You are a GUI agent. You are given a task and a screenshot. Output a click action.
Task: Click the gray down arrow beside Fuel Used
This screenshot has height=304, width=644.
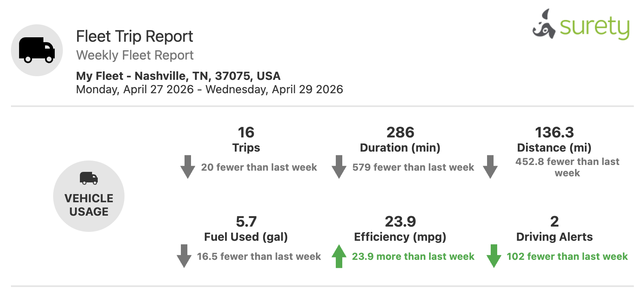coord(184,256)
